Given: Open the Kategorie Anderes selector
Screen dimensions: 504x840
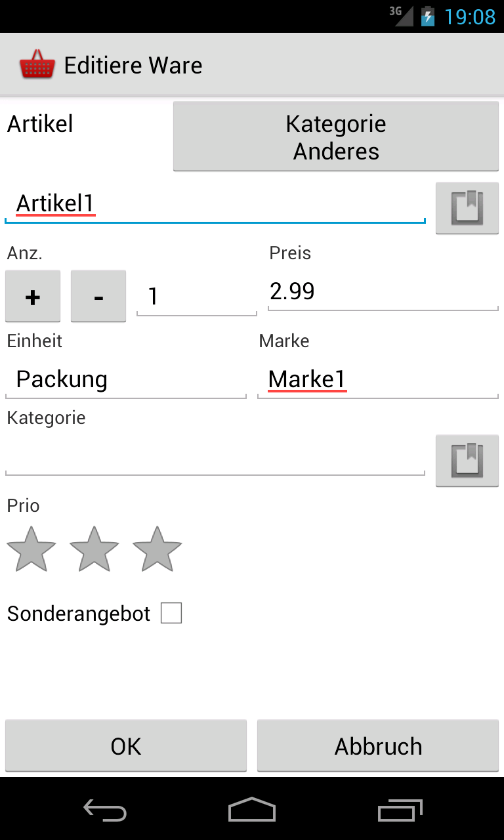Looking at the screenshot, I should [x=336, y=136].
